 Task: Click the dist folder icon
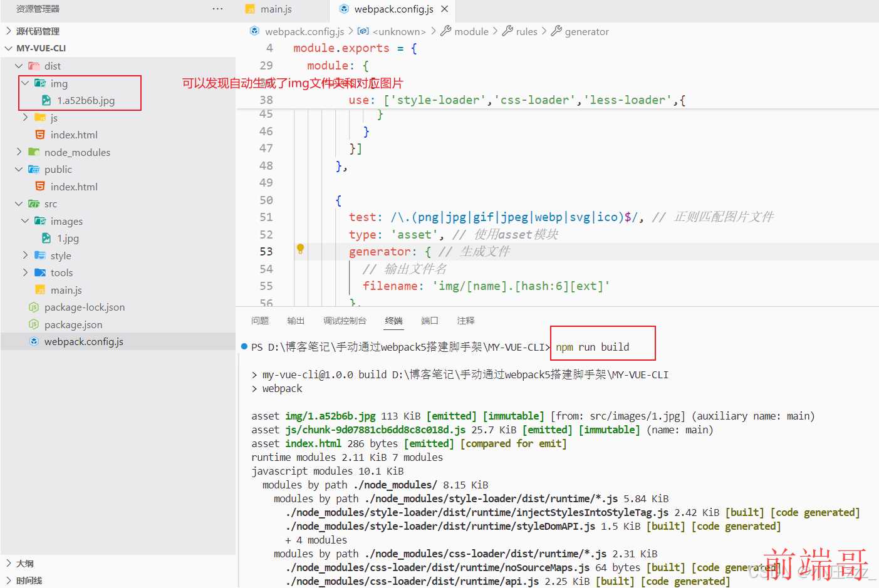point(34,66)
